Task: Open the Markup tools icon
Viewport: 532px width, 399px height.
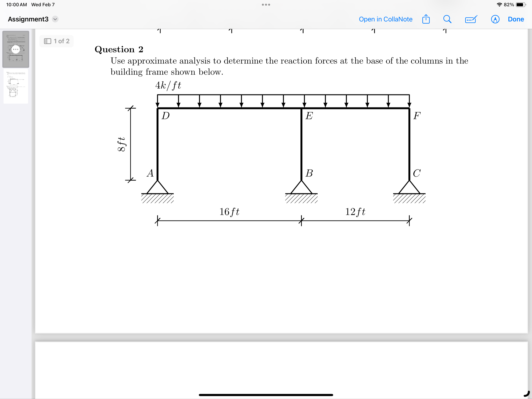Action: point(471,19)
